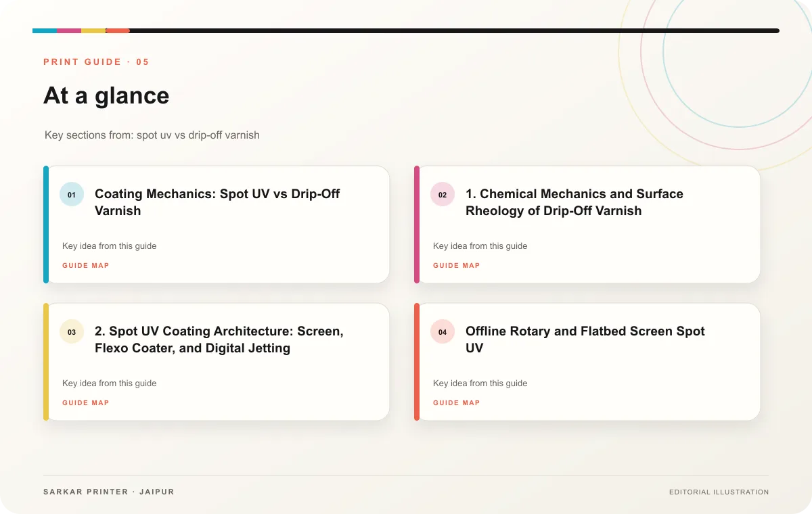Viewport: 812px width, 514px height.
Task: Click 'Key idea from this guide' in card 01
Action: coord(110,246)
